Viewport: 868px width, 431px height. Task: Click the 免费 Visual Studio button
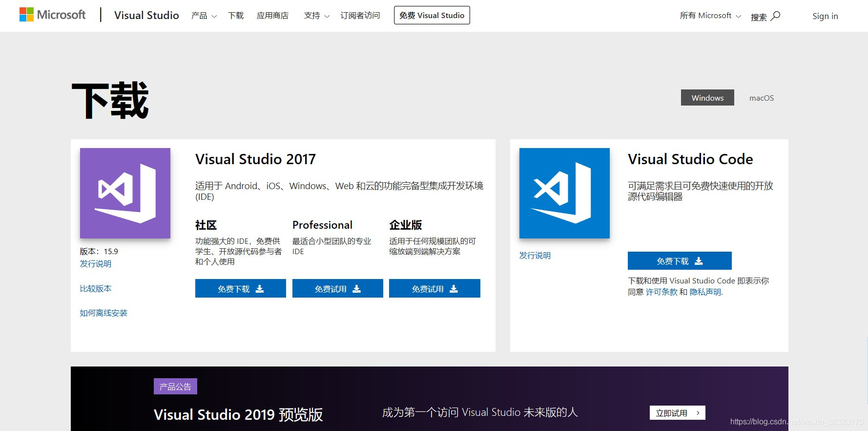point(432,15)
